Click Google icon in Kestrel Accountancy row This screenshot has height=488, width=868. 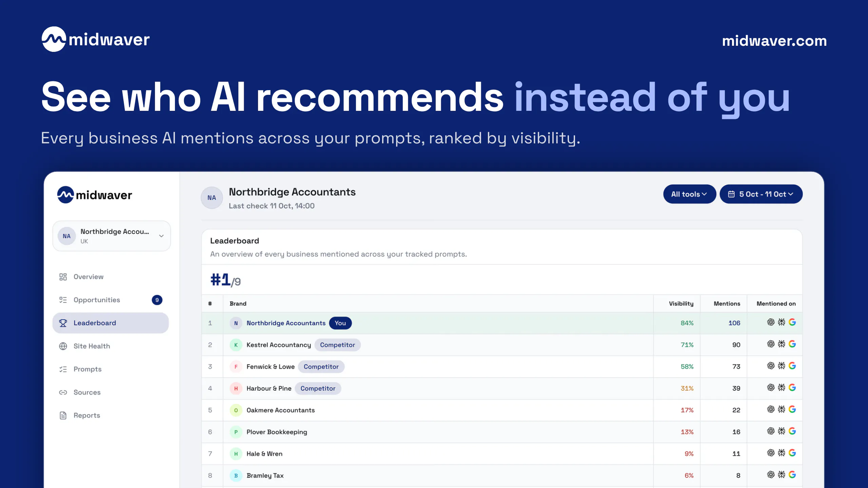792,344
